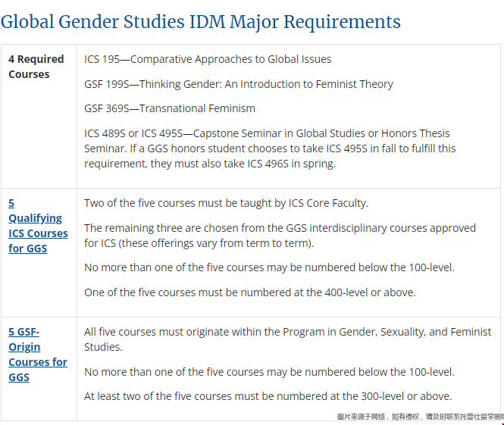
Task: Open the 5 Qualifying ICS Courses link
Action: point(38,226)
